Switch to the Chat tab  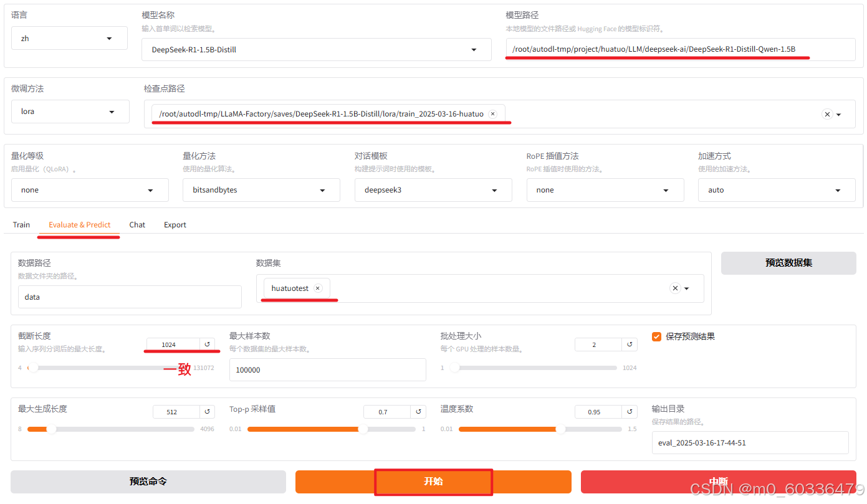coord(137,225)
